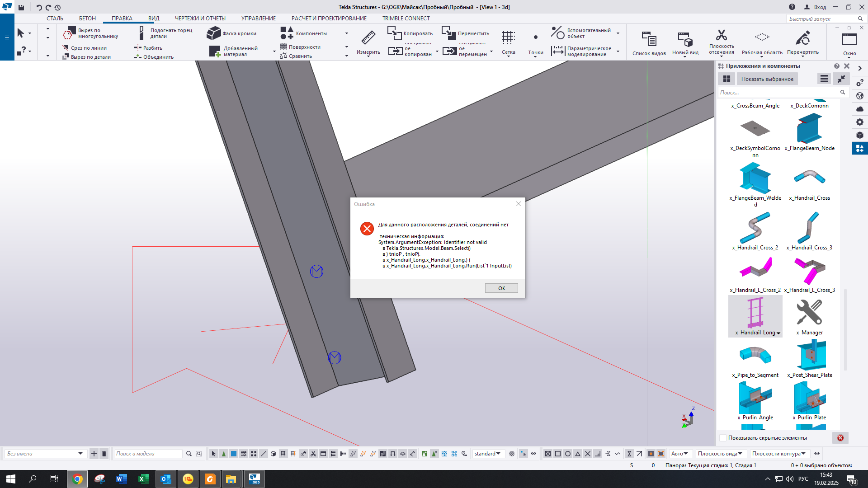868x488 pixels.
Task: Click the Edge chamfer (Фаска кромки) icon
Action: pos(213,33)
